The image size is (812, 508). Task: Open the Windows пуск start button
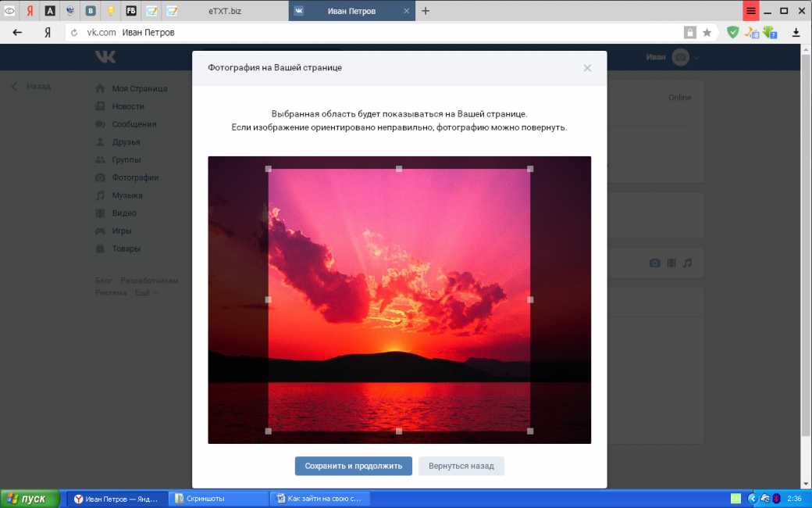click(x=30, y=499)
